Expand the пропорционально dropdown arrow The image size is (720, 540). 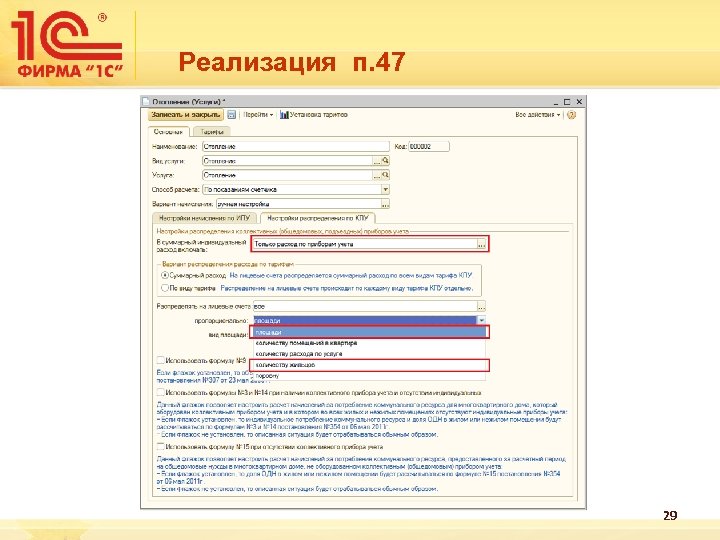point(481,321)
